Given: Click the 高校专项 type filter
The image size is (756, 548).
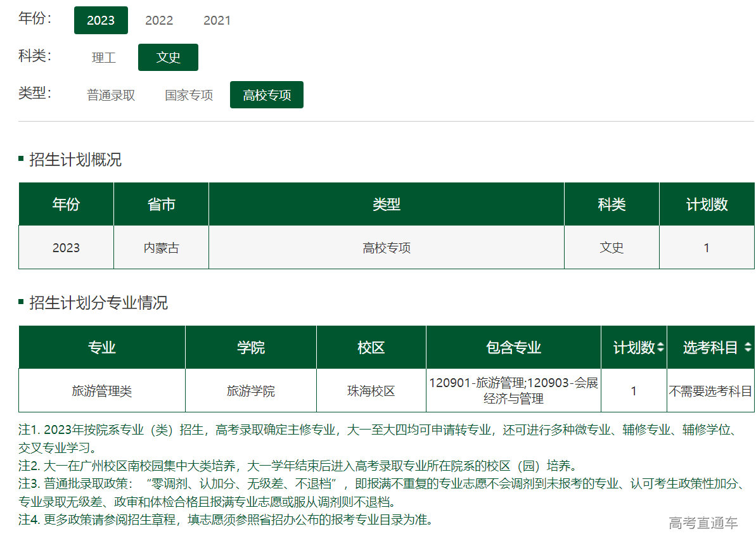Looking at the screenshot, I should (266, 94).
